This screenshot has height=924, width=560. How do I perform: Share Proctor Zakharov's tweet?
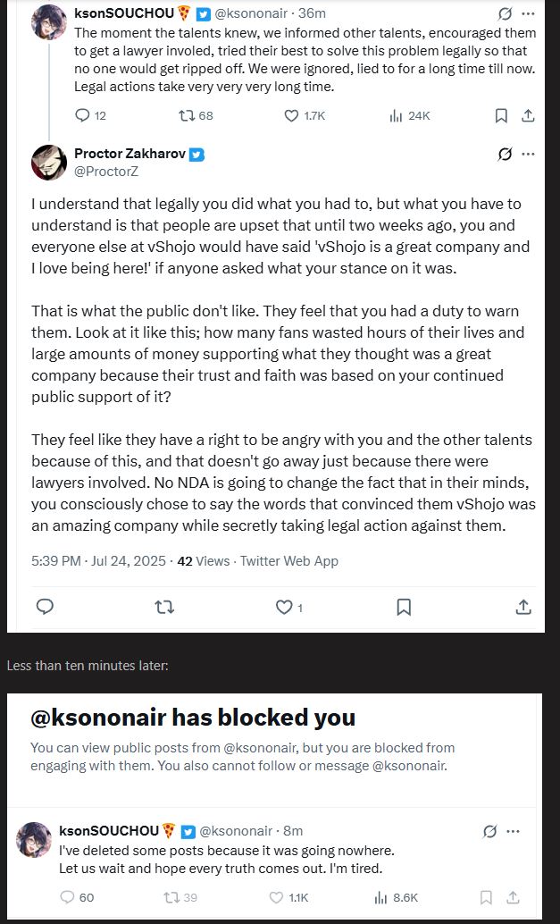524,607
